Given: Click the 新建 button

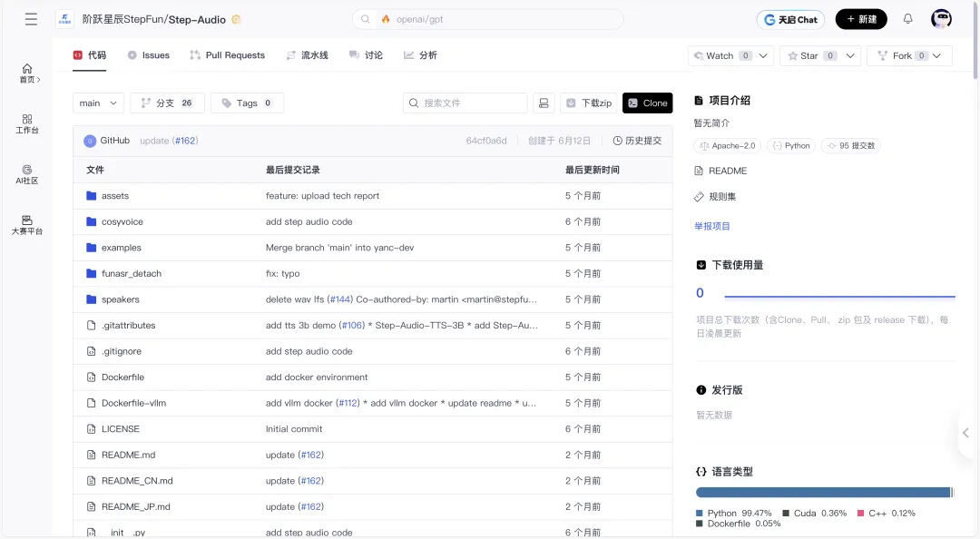Looking at the screenshot, I should click(861, 19).
